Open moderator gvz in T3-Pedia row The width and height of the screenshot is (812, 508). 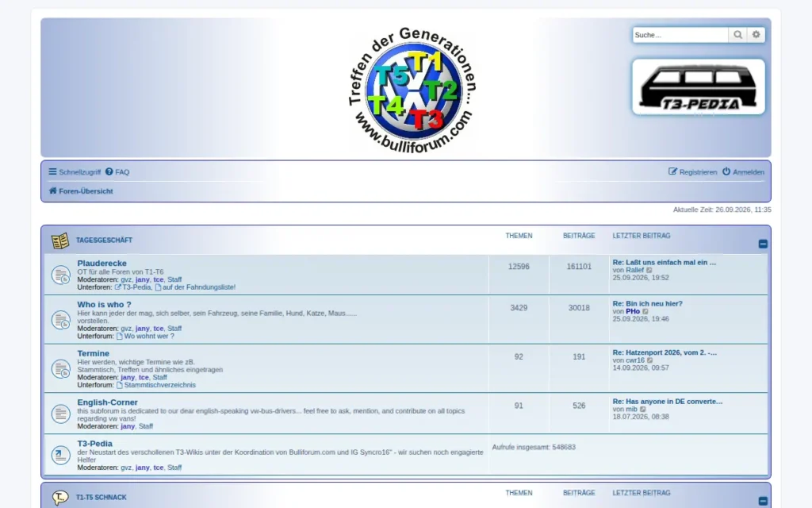tap(126, 467)
